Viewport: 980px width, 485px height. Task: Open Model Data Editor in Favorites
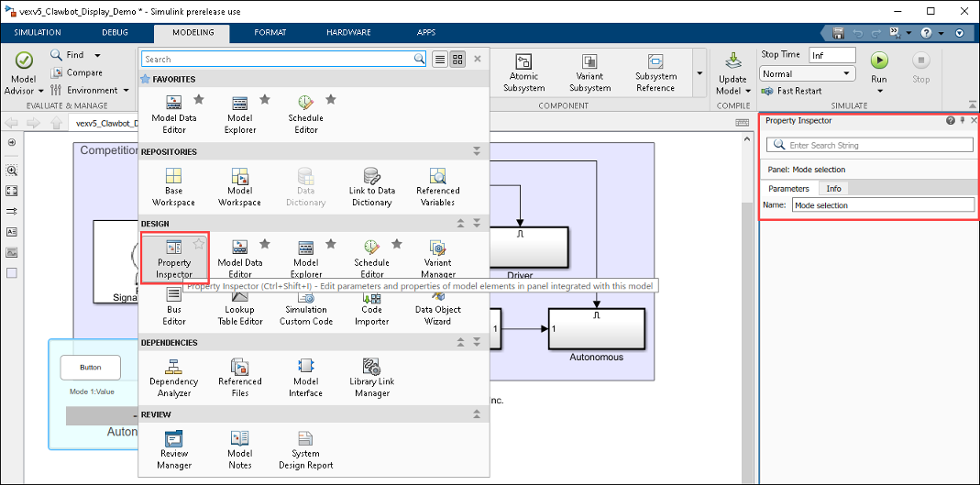(174, 115)
